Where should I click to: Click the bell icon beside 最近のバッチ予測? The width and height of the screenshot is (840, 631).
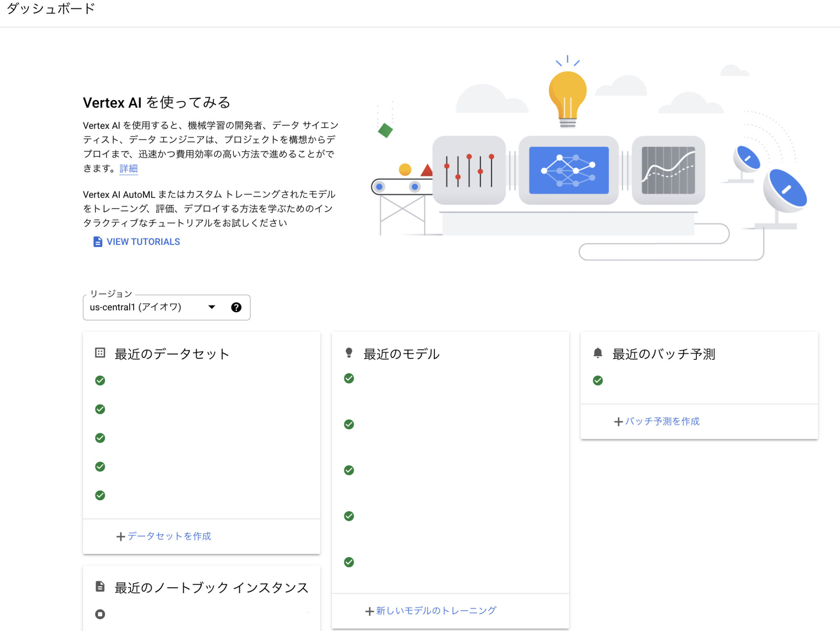[598, 353]
